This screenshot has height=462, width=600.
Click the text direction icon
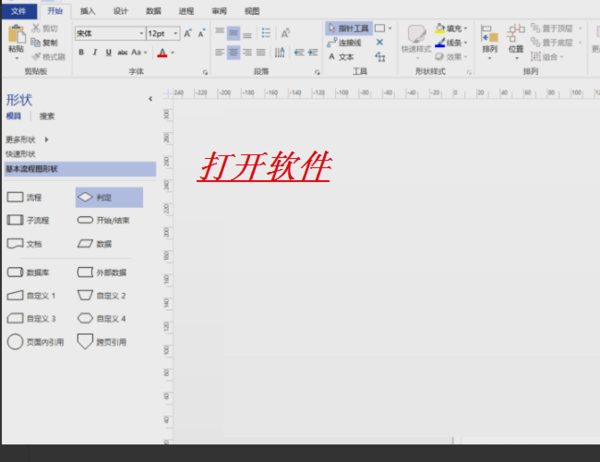pyautogui.click(x=280, y=52)
